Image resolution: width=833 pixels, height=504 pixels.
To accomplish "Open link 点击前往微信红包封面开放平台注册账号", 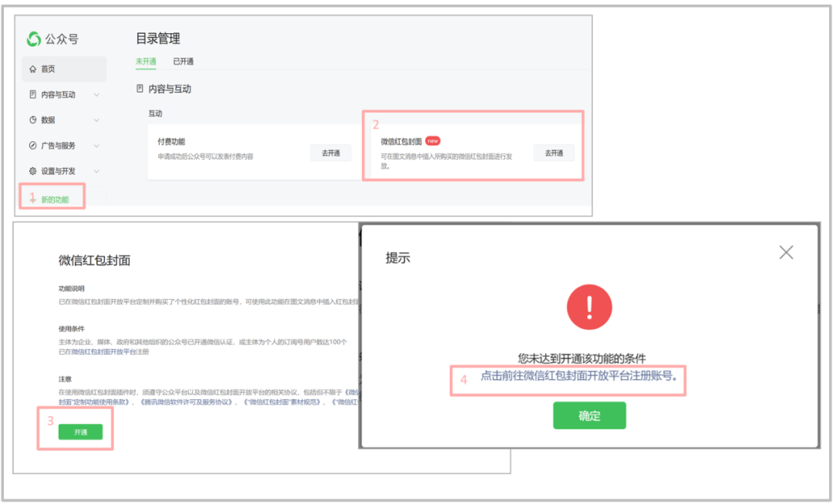I will tap(579, 376).
